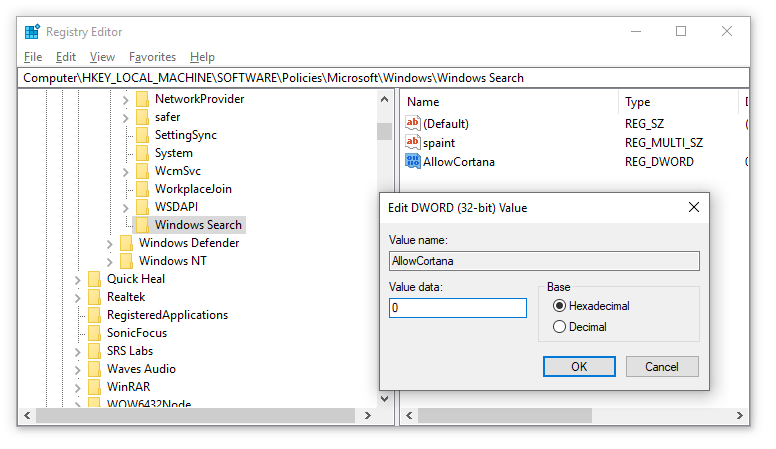Open the Edit menu
The height and width of the screenshot is (449, 776).
coord(66,57)
